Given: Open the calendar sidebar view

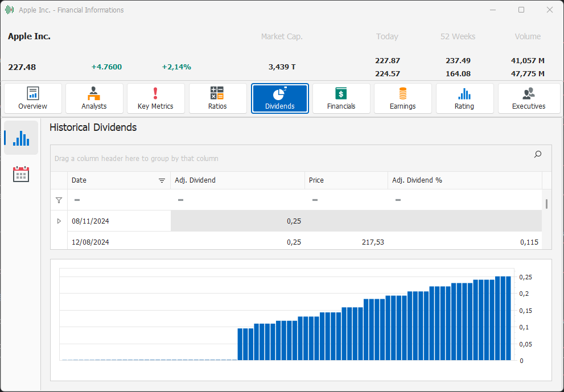Looking at the screenshot, I should [21, 174].
